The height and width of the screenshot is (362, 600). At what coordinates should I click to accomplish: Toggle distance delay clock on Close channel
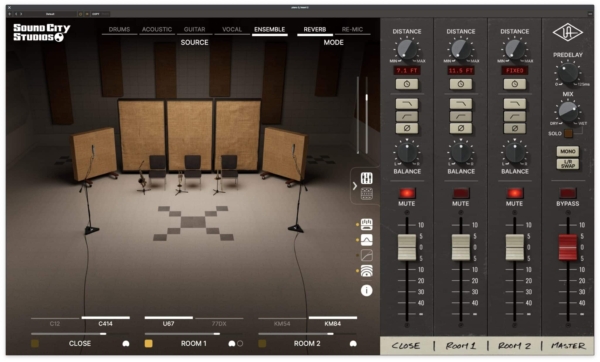pos(407,84)
